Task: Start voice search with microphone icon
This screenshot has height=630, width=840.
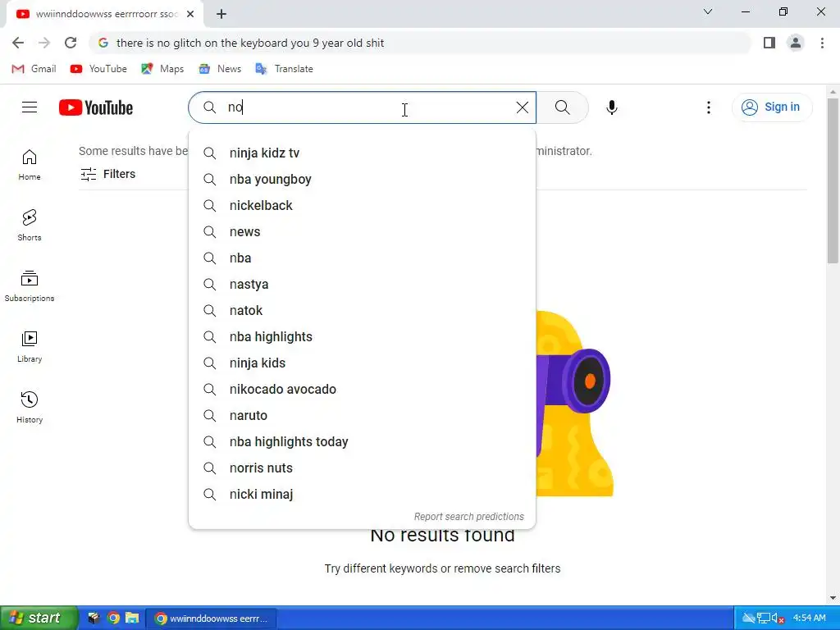Action: [x=612, y=107]
